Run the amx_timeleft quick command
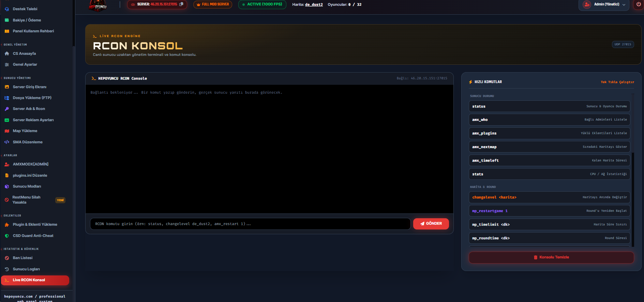 (550, 161)
